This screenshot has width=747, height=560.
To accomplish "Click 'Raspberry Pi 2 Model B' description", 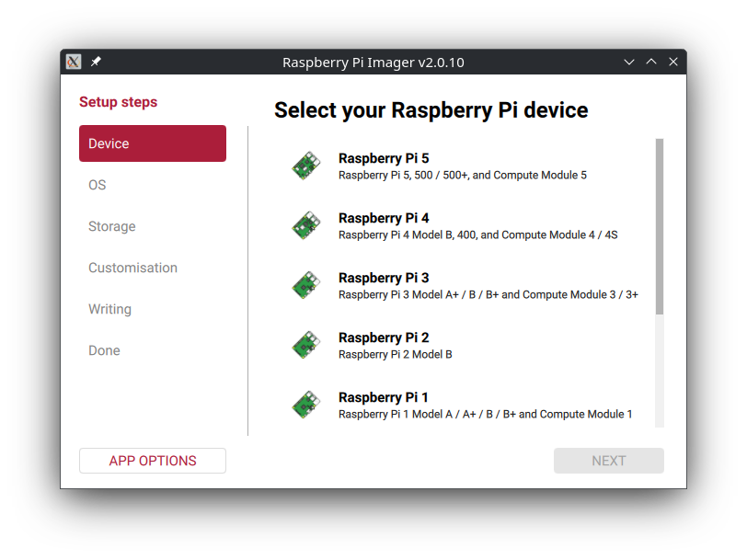I will pos(395,354).
